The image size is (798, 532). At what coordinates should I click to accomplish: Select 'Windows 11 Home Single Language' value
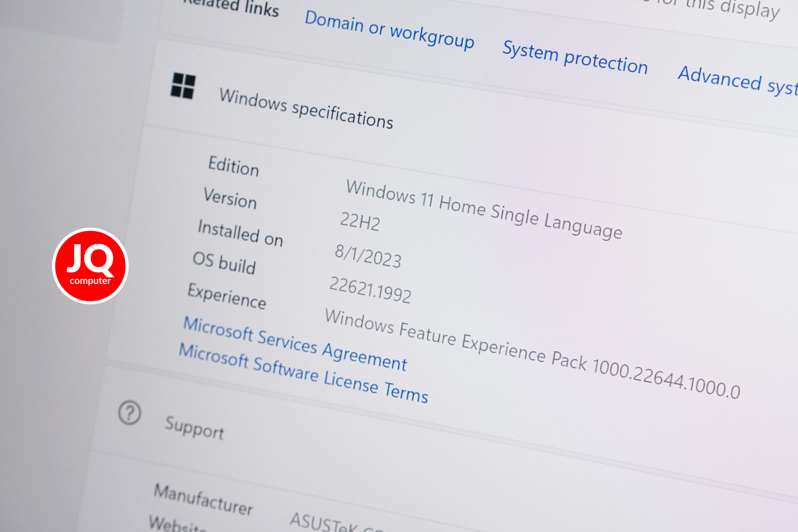(484, 209)
